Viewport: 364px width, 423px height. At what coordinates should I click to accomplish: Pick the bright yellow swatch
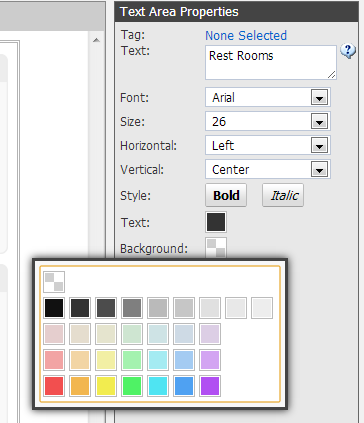106,386
